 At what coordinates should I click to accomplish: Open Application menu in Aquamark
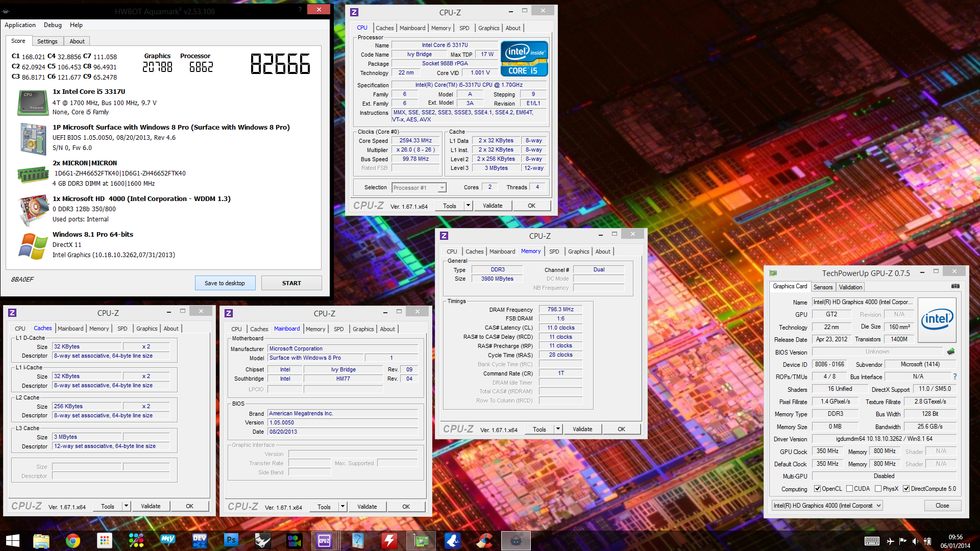tap(20, 25)
